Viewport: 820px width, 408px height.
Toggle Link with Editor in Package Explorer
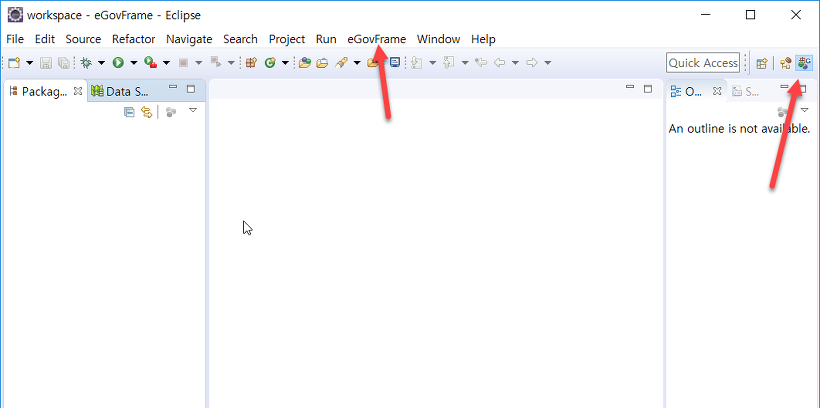point(147,111)
